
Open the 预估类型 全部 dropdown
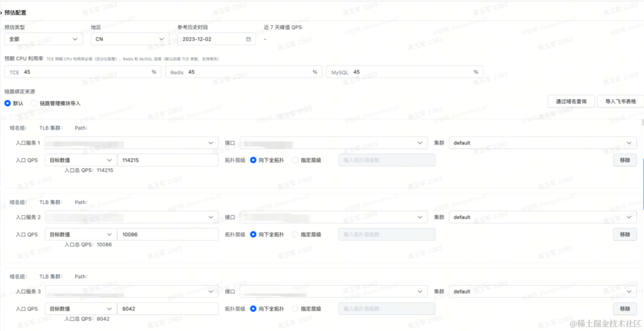coord(44,39)
